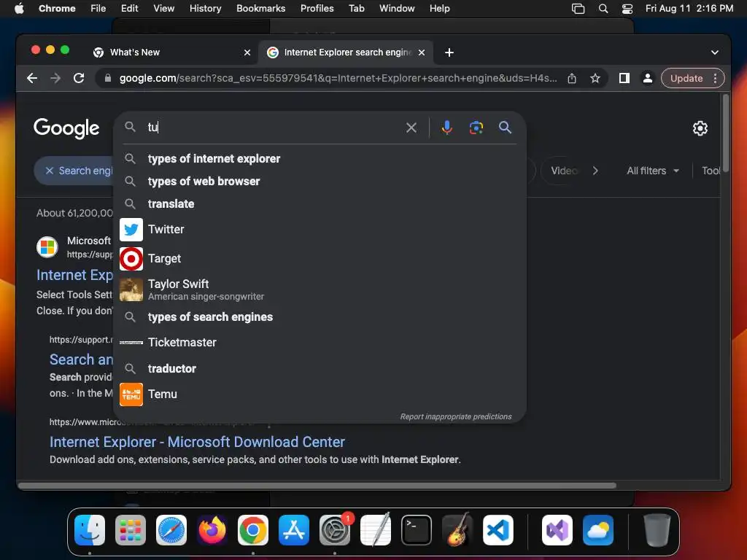Expand the tab search dropdown
Screen dimensions: 747x560
(715, 52)
